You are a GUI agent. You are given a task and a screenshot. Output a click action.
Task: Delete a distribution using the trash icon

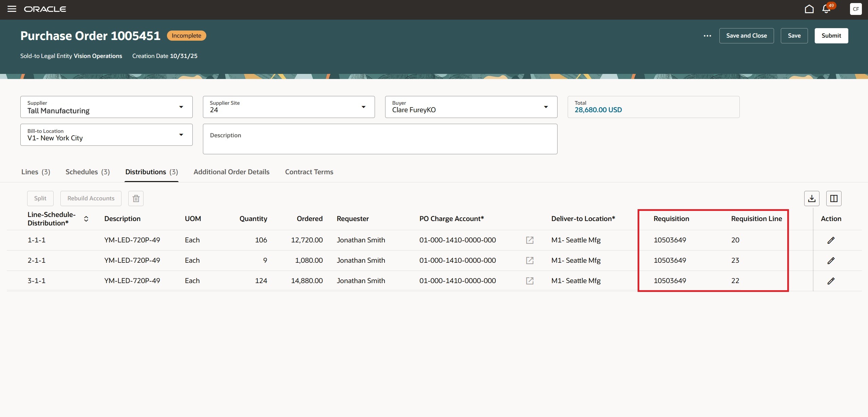(136, 198)
